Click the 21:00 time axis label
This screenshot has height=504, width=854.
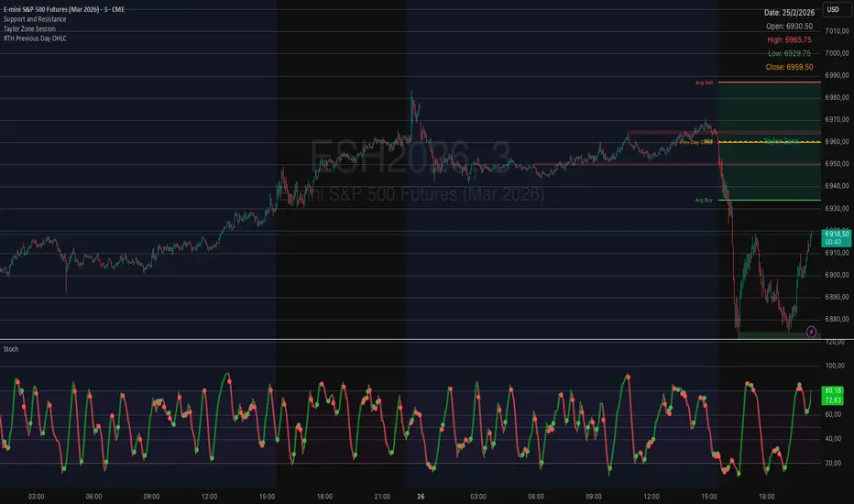382,497
